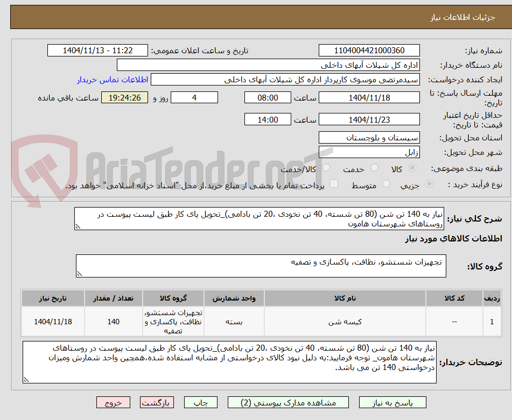
Task: Click the واحد شمارش column header
Action: 234,298
